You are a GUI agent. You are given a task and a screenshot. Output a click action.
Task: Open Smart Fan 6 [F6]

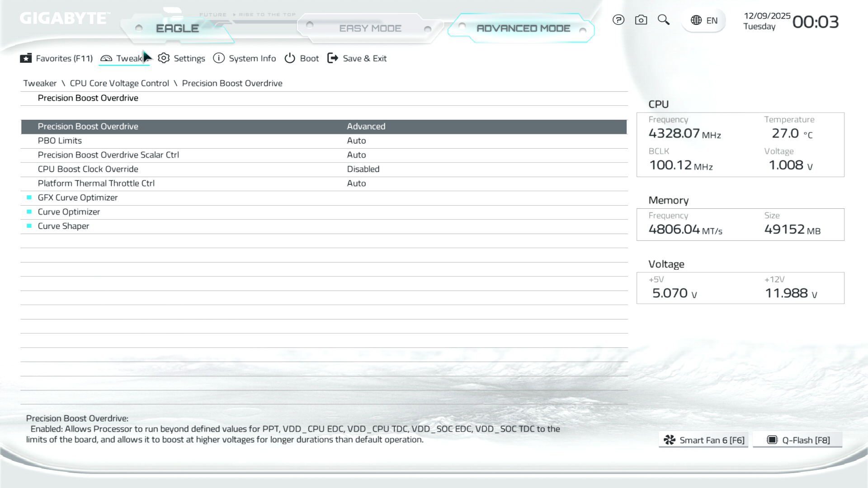click(x=703, y=440)
